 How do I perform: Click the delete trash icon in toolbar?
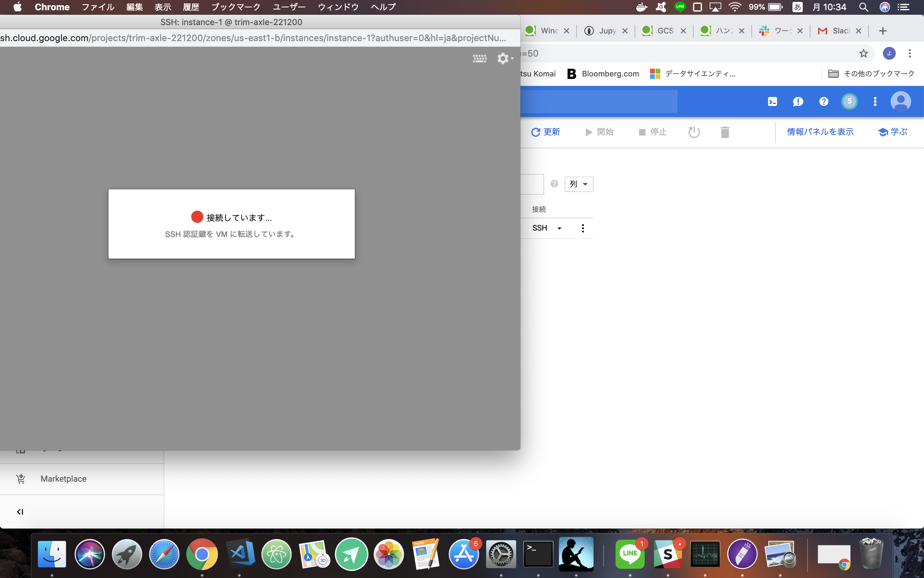pyautogui.click(x=725, y=132)
